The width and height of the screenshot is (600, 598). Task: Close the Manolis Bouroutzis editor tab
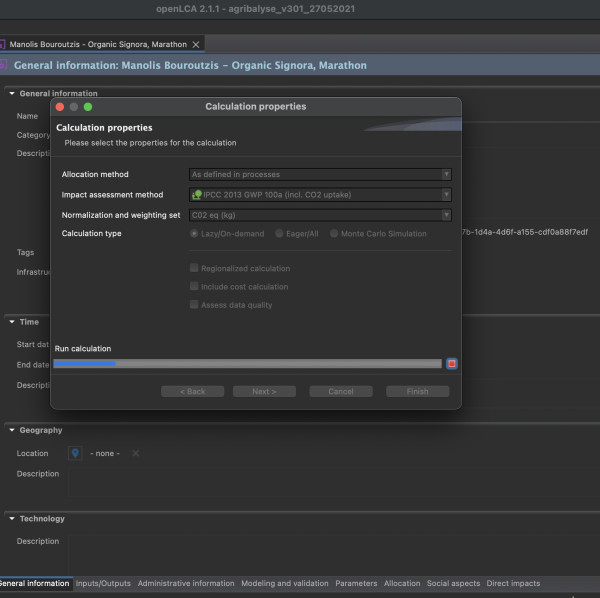(196, 44)
